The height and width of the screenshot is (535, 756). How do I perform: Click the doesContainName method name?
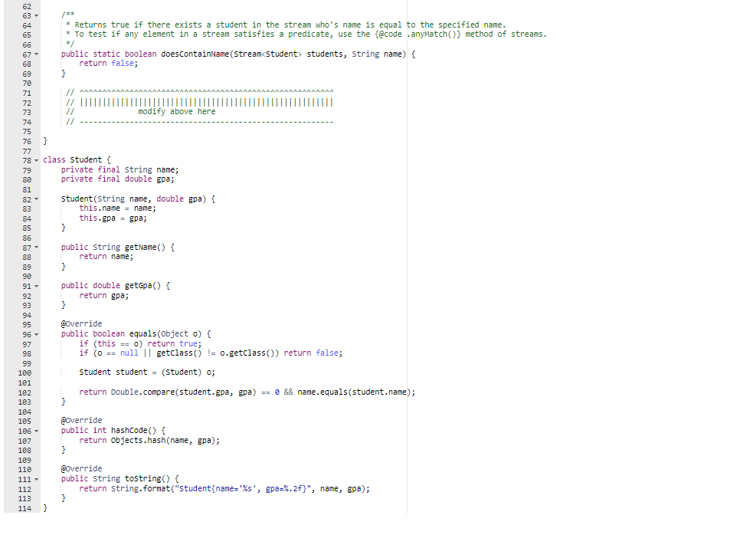[195, 54]
